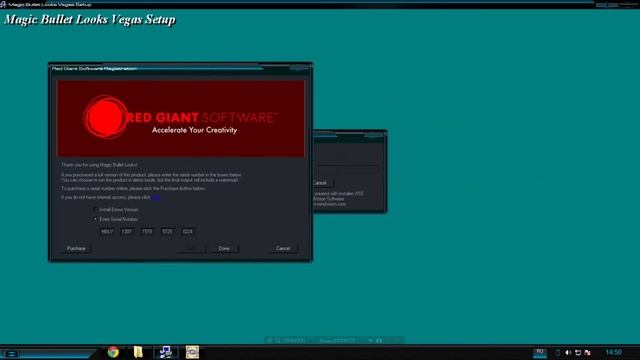The height and width of the screenshot is (360, 640).
Task: Select Enter Serial Number radio button
Action: [95, 219]
